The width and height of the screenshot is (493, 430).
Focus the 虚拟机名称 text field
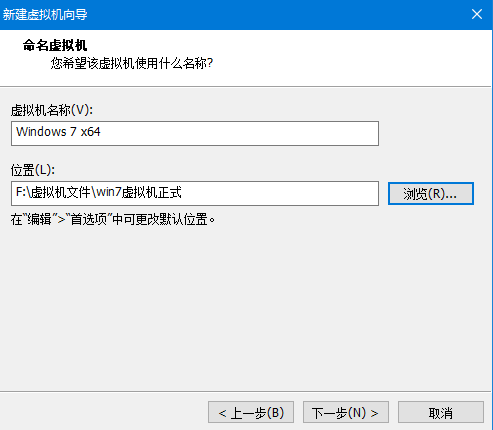195,133
